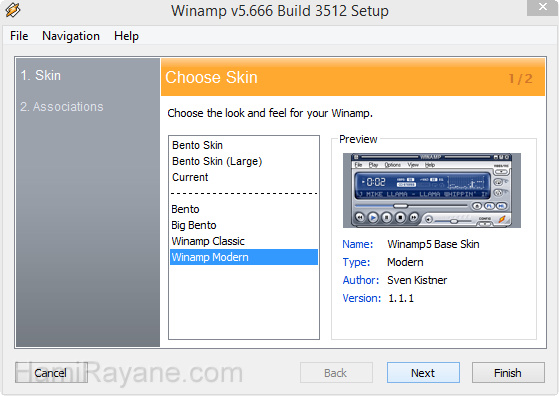Click the Modern type value

405,262
